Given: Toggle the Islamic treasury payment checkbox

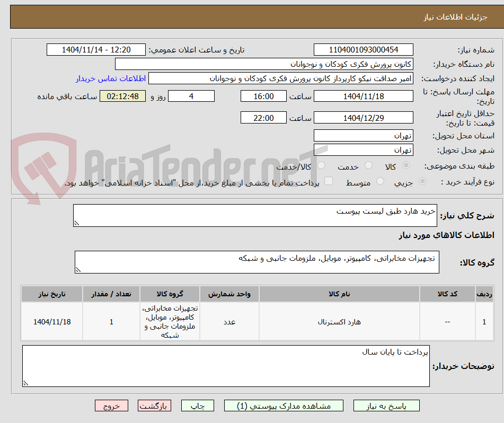Looking at the screenshot, I should click(x=328, y=181).
